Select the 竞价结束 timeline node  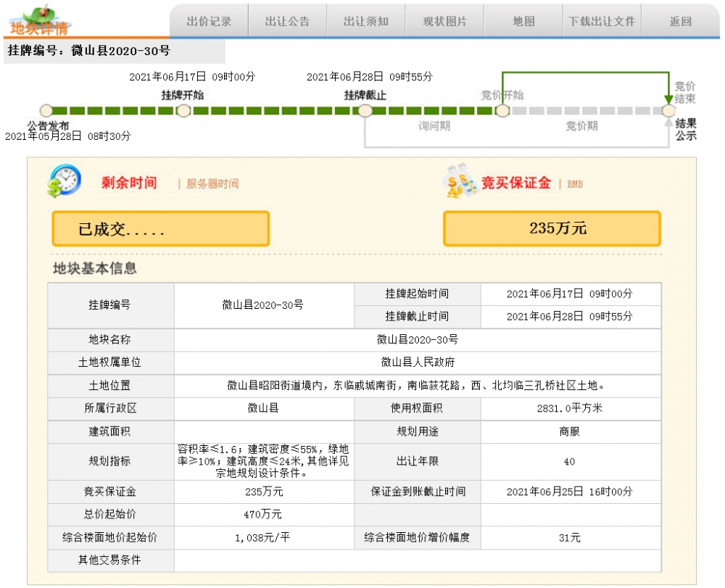[x=668, y=110]
